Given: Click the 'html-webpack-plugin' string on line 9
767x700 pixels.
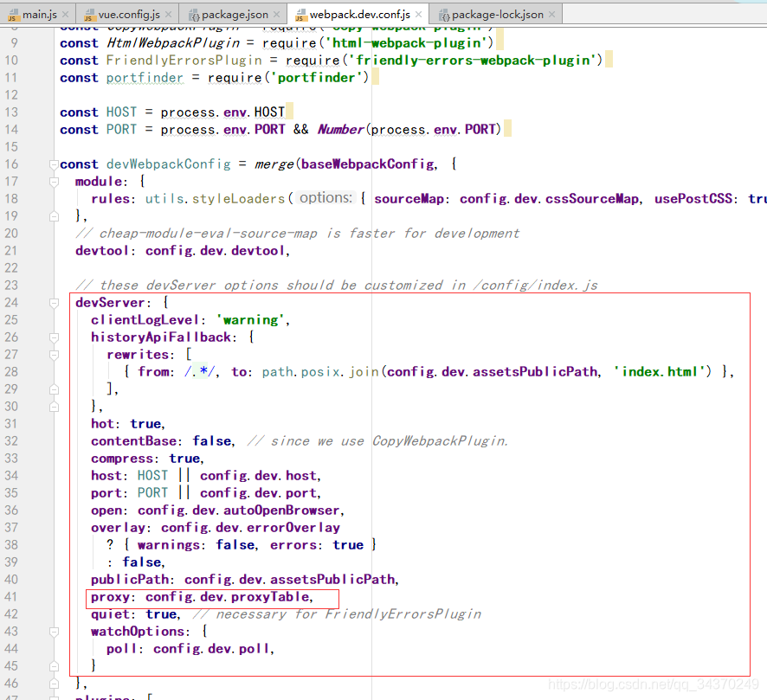Looking at the screenshot, I should 407,43.
